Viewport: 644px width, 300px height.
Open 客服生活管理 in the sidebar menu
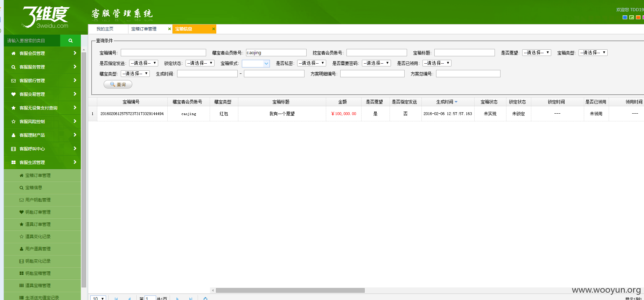pyautogui.click(x=42, y=162)
